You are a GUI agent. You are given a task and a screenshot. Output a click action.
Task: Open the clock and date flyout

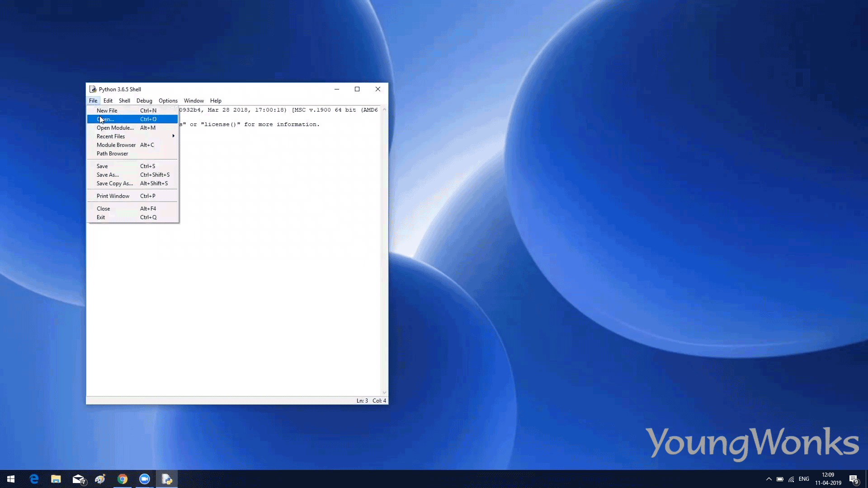(x=828, y=479)
